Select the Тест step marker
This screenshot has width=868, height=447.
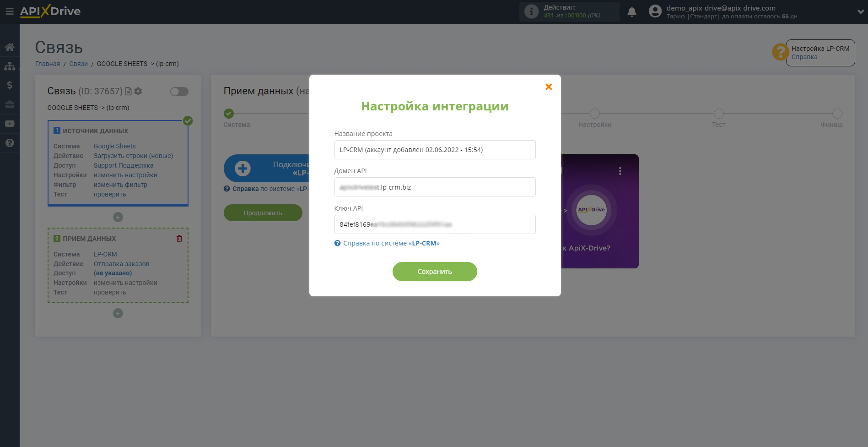pyautogui.click(x=719, y=114)
